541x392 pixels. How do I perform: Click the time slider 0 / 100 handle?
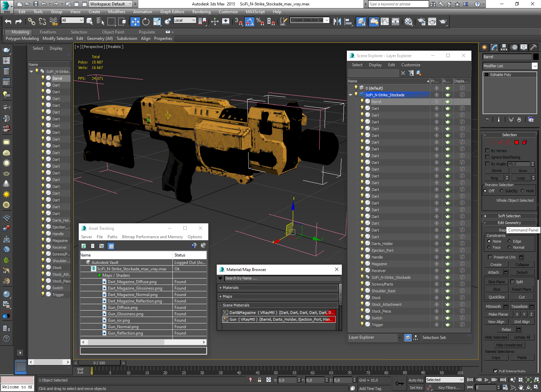coord(99,363)
